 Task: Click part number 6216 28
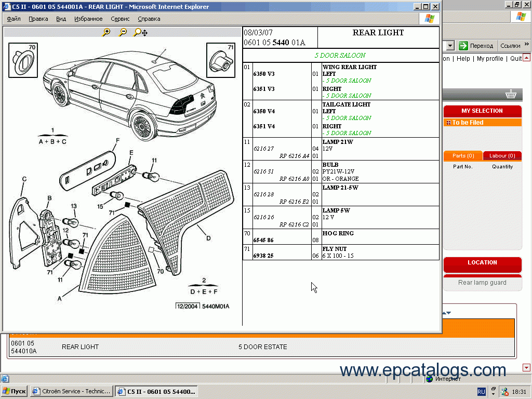click(263, 194)
